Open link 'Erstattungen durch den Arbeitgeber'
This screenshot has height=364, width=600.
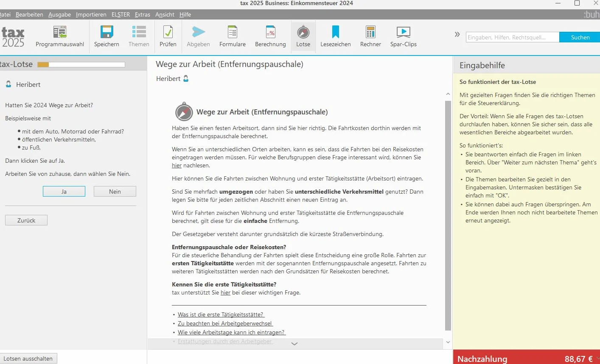[x=225, y=341]
